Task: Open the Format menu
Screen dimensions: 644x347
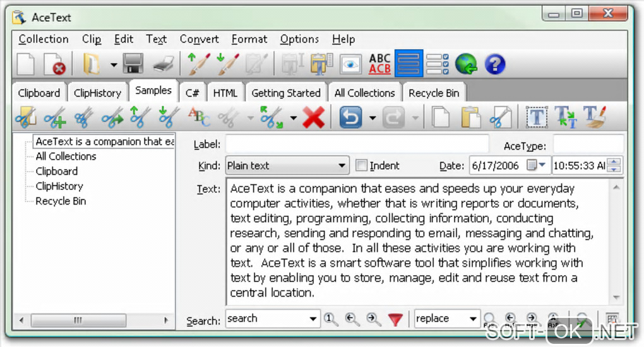Action: point(249,39)
